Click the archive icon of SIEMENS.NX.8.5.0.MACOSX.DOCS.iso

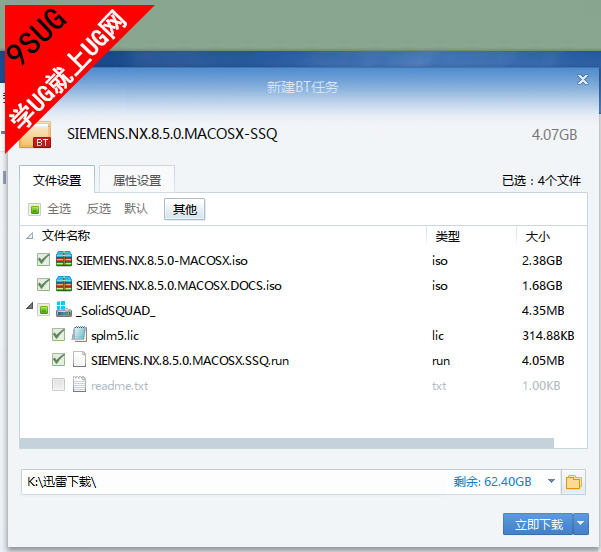tap(64, 284)
